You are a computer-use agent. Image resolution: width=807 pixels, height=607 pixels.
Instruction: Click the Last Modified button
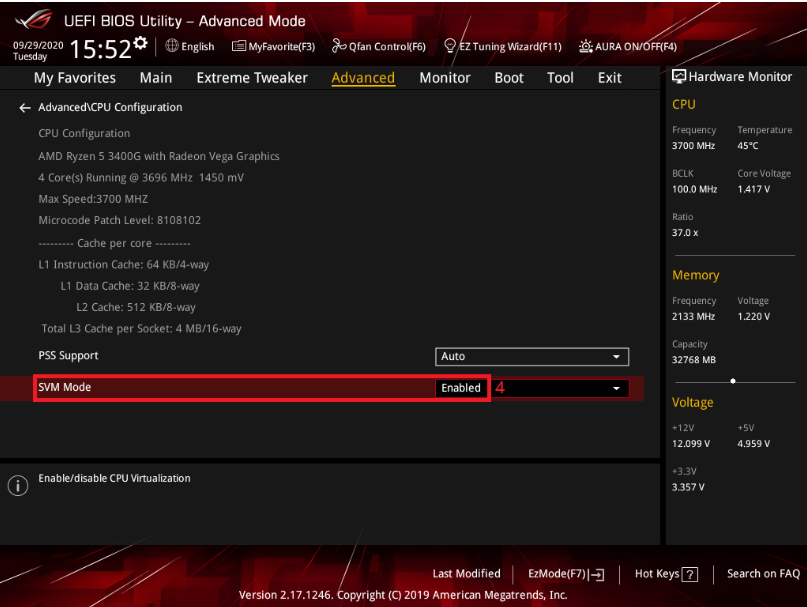[466, 574]
